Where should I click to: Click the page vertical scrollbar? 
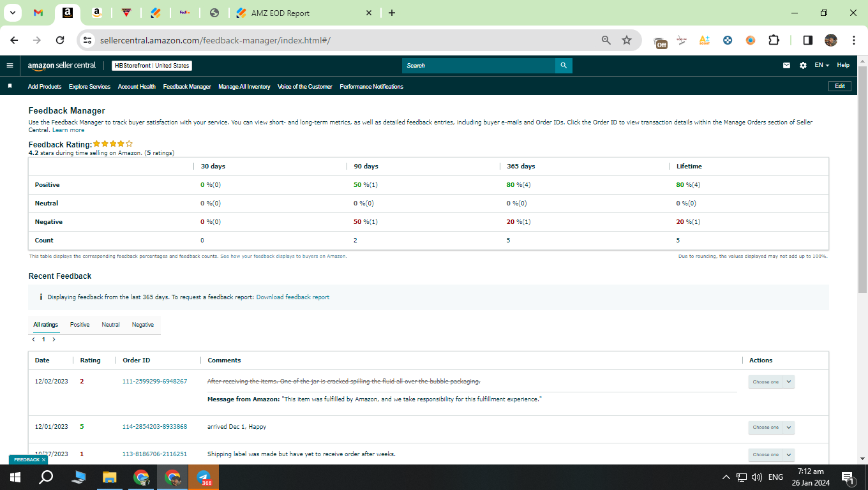click(x=862, y=179)
